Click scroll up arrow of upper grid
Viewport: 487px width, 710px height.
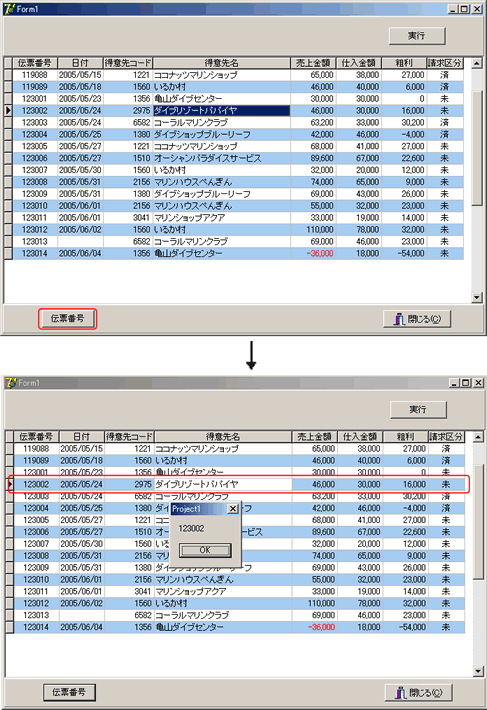click(477, 63)
